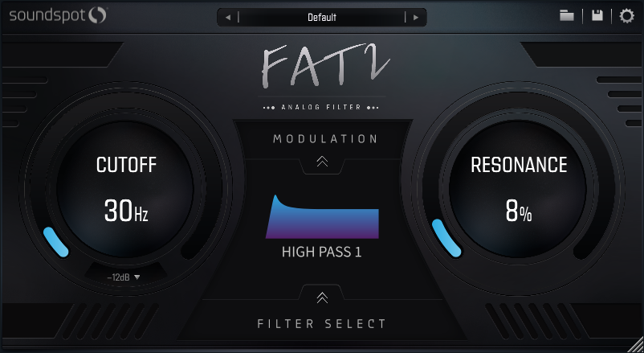
Task: Open the Default preset name menu
Action: click(322, 17)
